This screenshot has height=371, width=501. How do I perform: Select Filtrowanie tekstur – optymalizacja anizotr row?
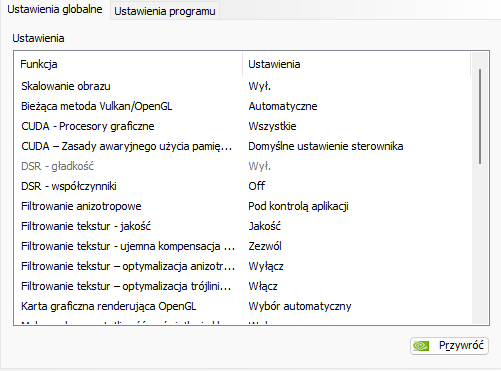(243, 266)
